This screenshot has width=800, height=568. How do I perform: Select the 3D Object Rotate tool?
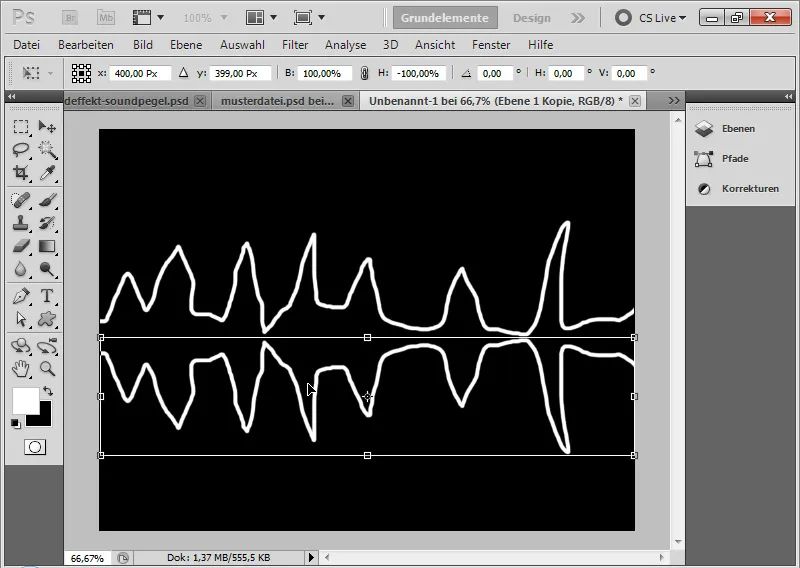[20, 346]
